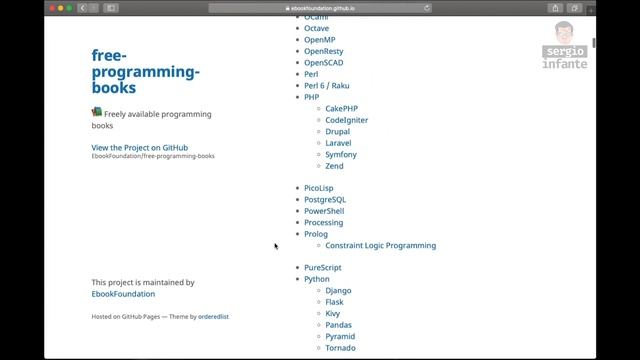The width and height of the screenshot is (640, 360).
Task: Go back with the Safari back arrow
Action: click(x=83, y=8)
